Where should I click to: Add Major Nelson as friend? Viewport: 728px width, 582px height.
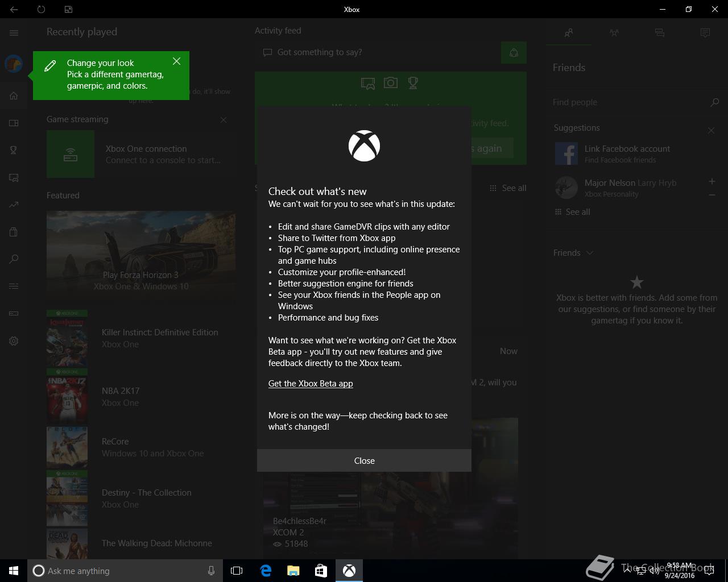(x=712, y=181)
